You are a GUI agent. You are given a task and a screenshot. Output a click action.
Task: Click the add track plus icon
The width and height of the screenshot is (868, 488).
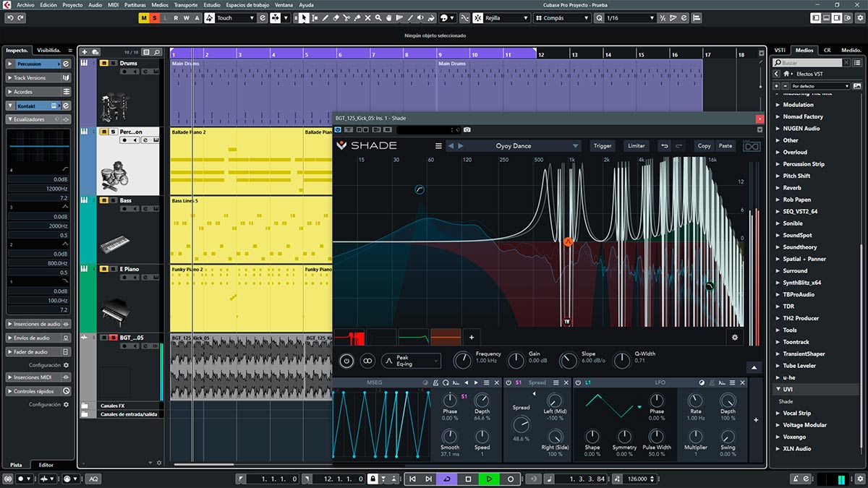pos(85,52)
